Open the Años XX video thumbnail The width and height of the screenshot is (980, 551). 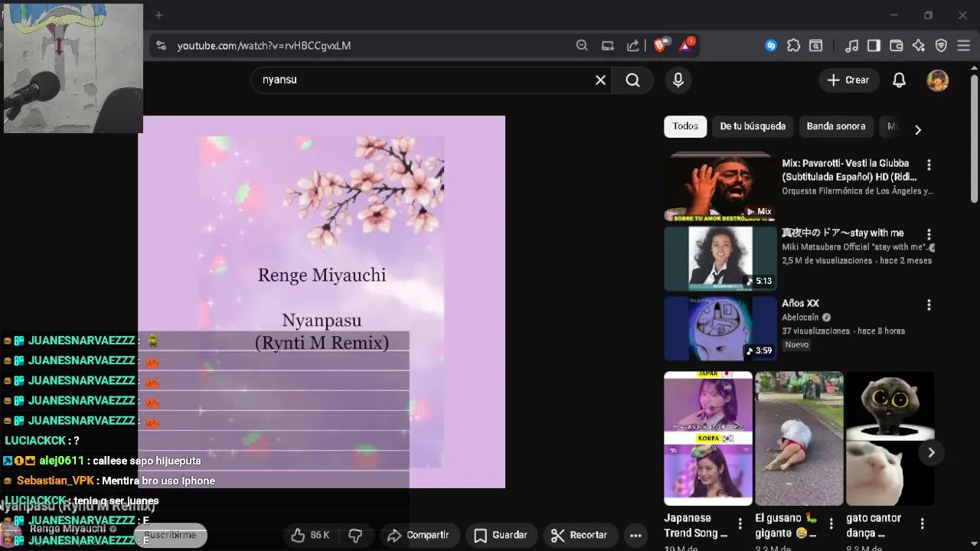tap(720, 328)
